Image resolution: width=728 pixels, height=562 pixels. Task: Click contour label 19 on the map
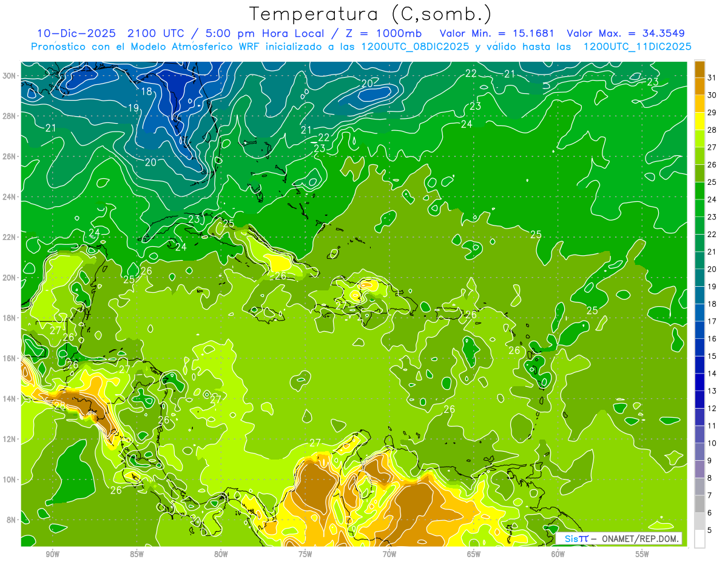coord(133,108)
